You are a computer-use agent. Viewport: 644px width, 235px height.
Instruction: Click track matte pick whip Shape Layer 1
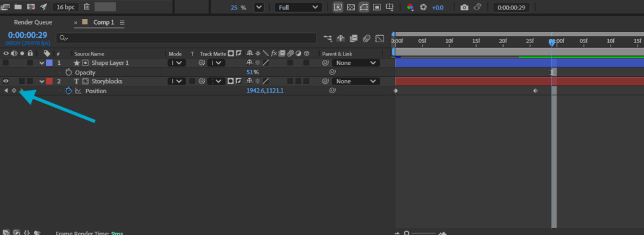(202, 63)
